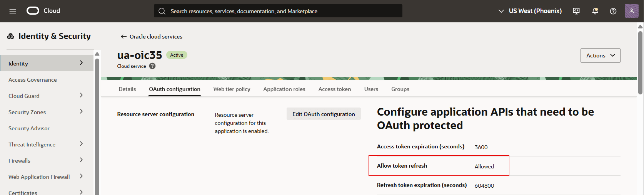Open the Web tier policy tab
This screenshot has width=644, height=195.
pos(232,89)
